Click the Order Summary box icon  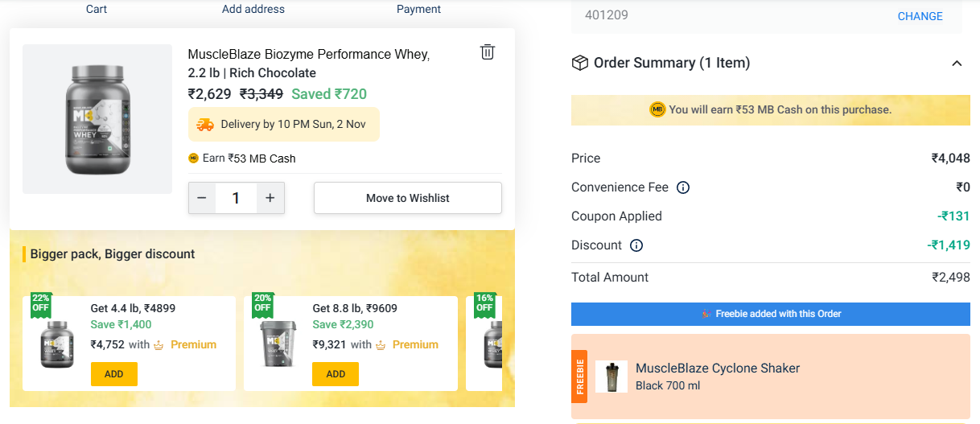click(x=579, y=63)
